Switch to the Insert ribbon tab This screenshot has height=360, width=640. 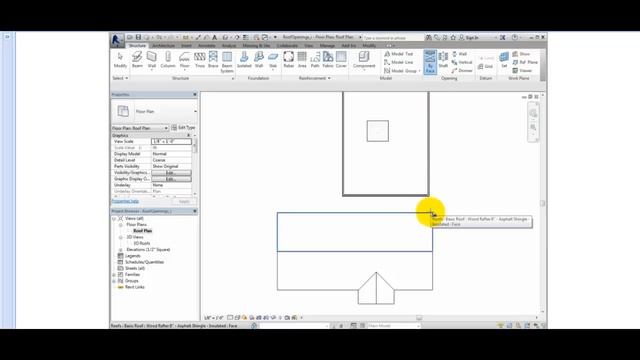coord(186,46)
